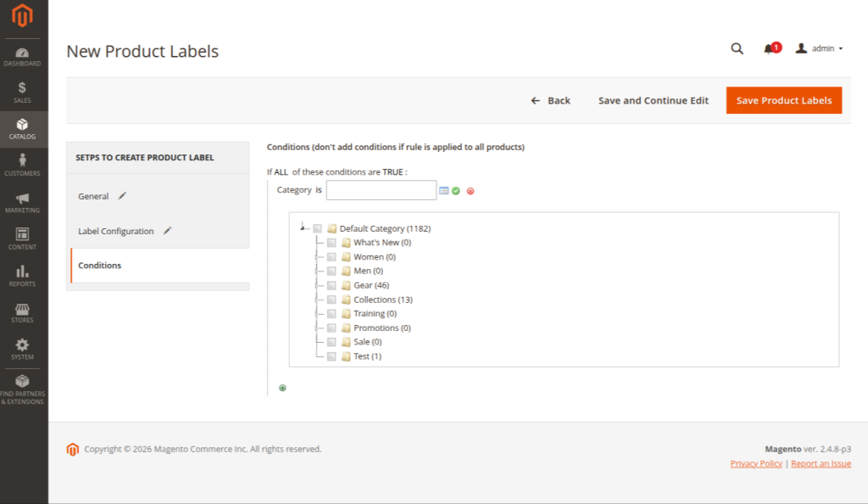868x504 pixels.
Task: Go to Marketing in the sidebar
Action: click(x=23, y=203)
